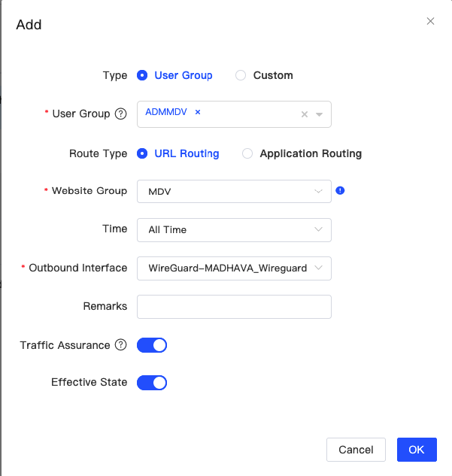The width and height of the screenshot is (452, 476).
Task: Open the Time dropdown showing All Time
Action: [x=234, y=229]
